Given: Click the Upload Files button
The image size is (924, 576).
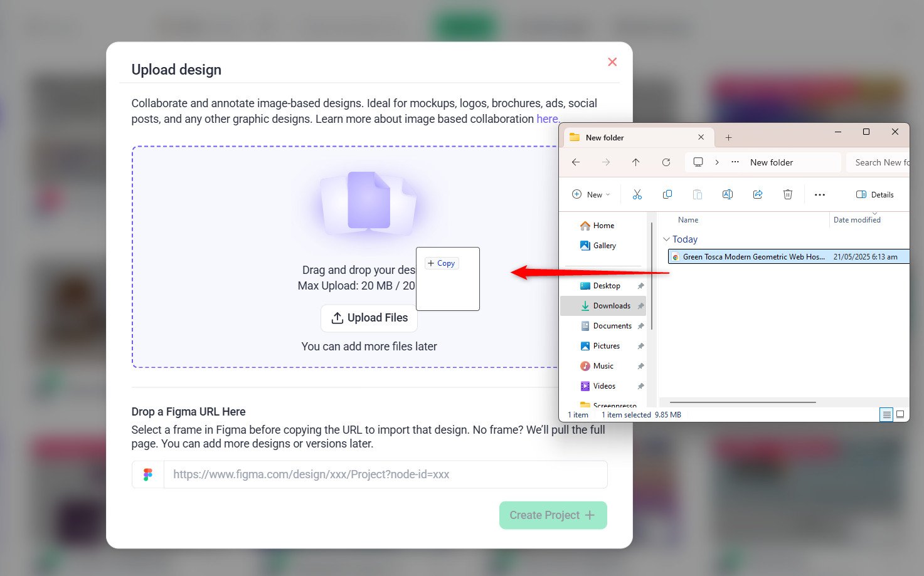Looking at the screenshot, I should [x=369, y=318].
